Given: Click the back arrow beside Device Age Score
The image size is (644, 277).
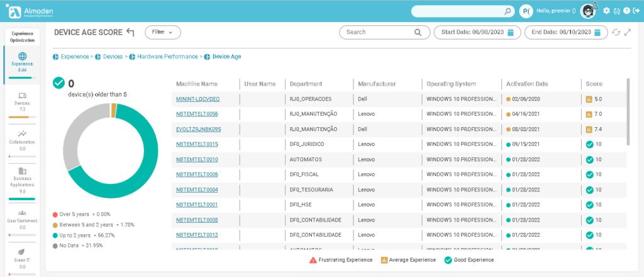Looking at the screenshot, I should (130, 32).
